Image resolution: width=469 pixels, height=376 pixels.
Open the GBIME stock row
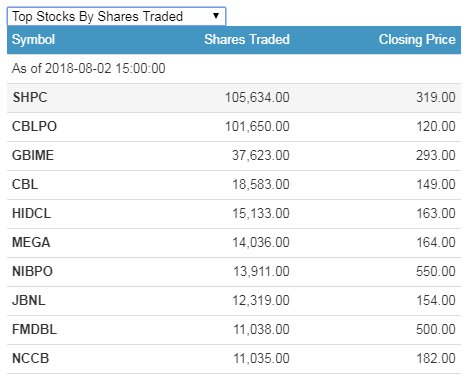[x=234, y=155]
